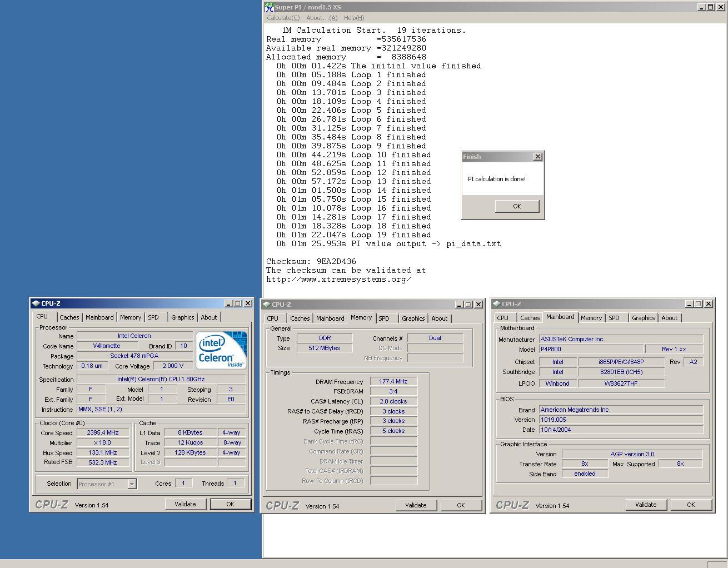This screenshot has width=728, height=568.
Task: Open the Processor #1 selection dropdown
Action: pos(132,484)
